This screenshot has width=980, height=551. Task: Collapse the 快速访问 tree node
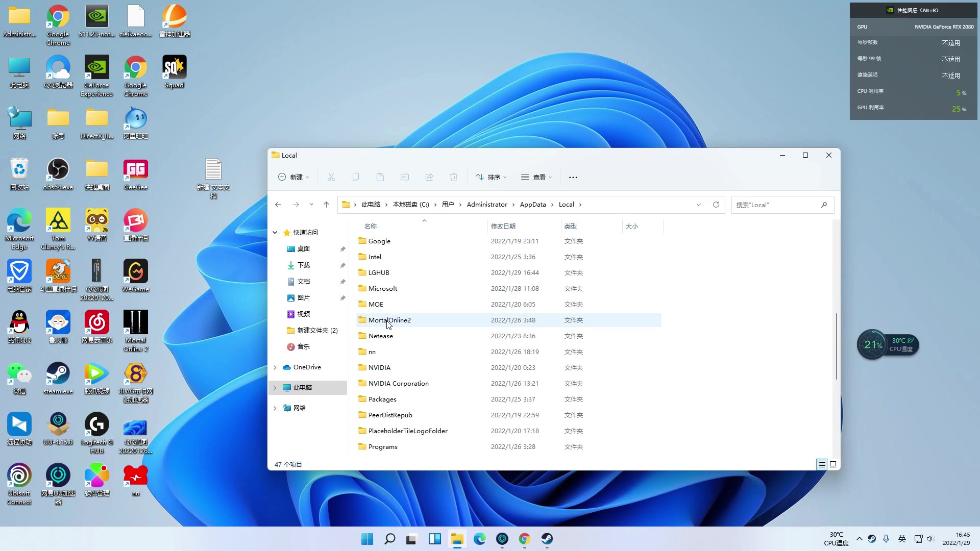pyautogui.click(x=275, y=233)
